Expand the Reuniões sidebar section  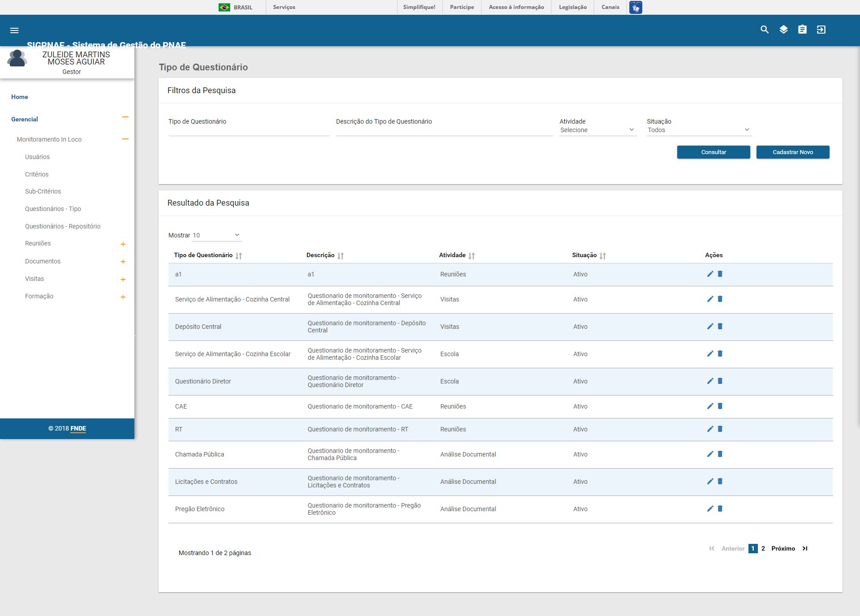click(123, 244)
